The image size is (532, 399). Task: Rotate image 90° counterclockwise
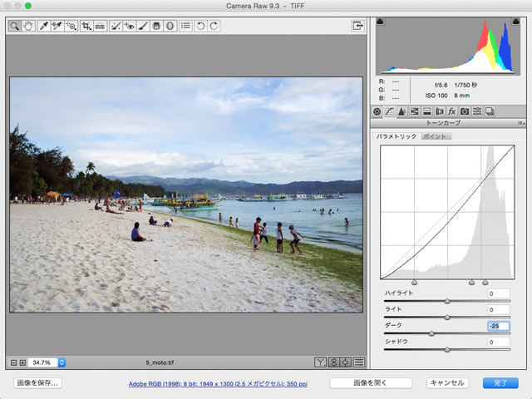pyautogui.click(x=200, y=27)
